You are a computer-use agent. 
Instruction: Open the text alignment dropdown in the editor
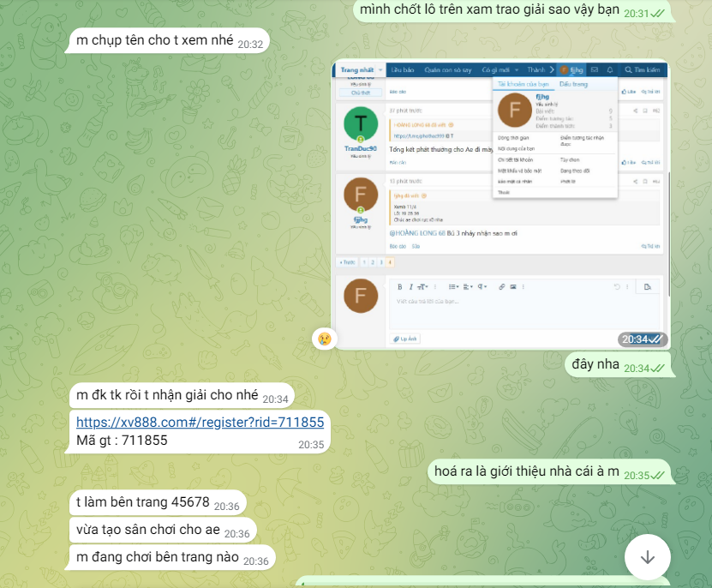tap(469, 286)
